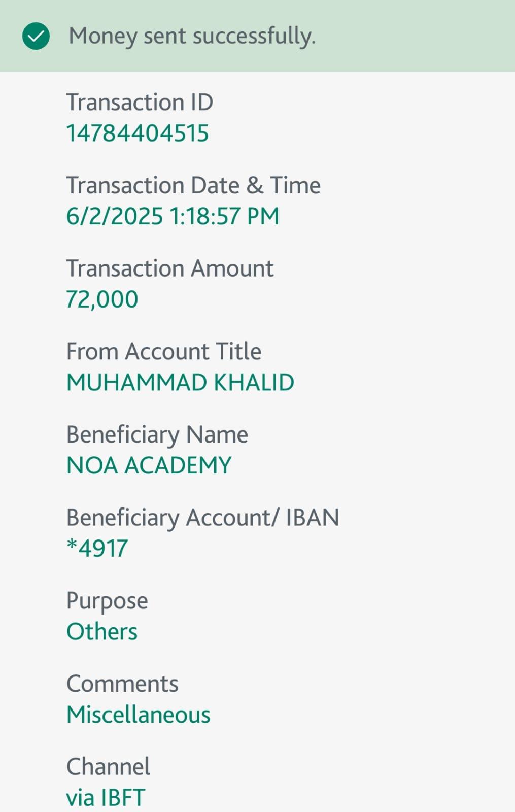Select the 6/2/2025 1:18:57 PM timestamp
Viewport: 515px width, 812px height.
click(173, 216)
